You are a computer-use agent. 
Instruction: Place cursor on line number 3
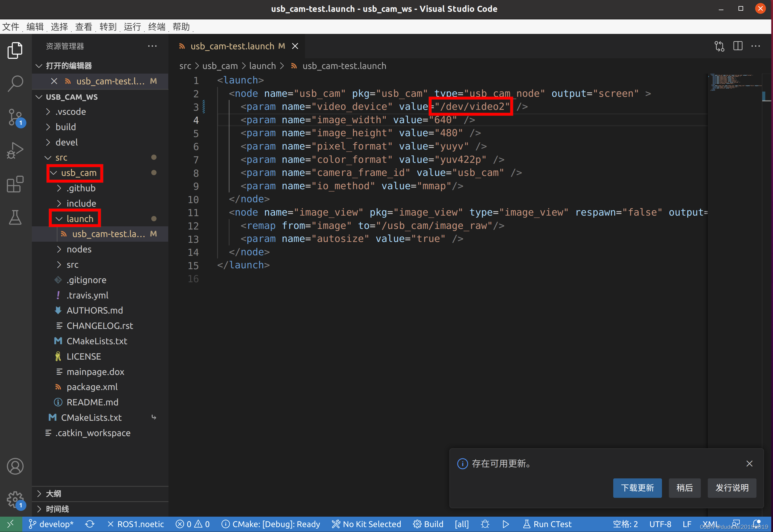coord(196,107)
